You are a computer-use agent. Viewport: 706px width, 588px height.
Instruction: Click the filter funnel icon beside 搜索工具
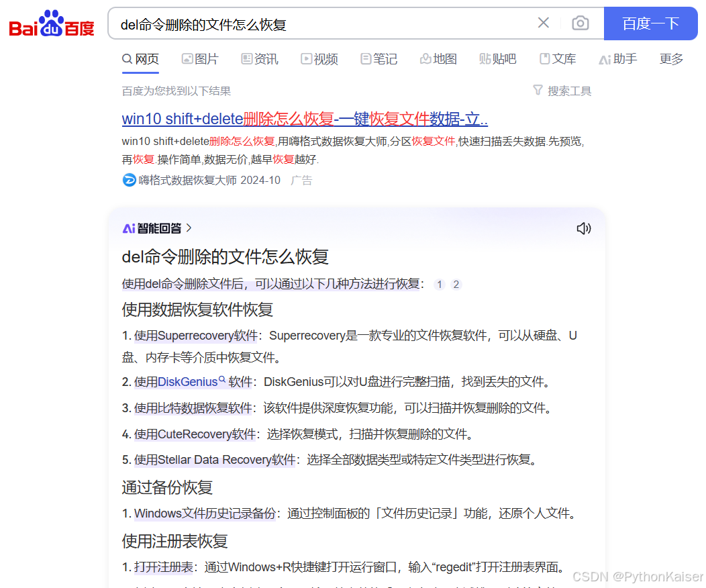click(x=538, y=90)
